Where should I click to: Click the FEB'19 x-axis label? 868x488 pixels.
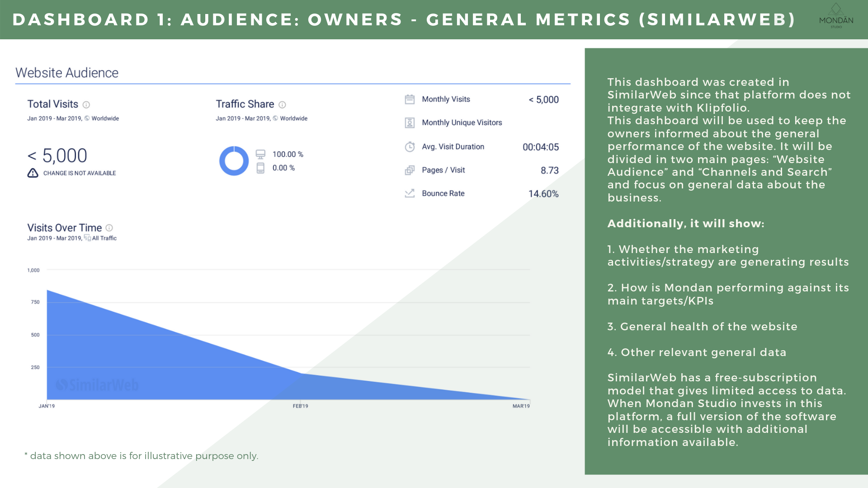[x=301, y=406]
